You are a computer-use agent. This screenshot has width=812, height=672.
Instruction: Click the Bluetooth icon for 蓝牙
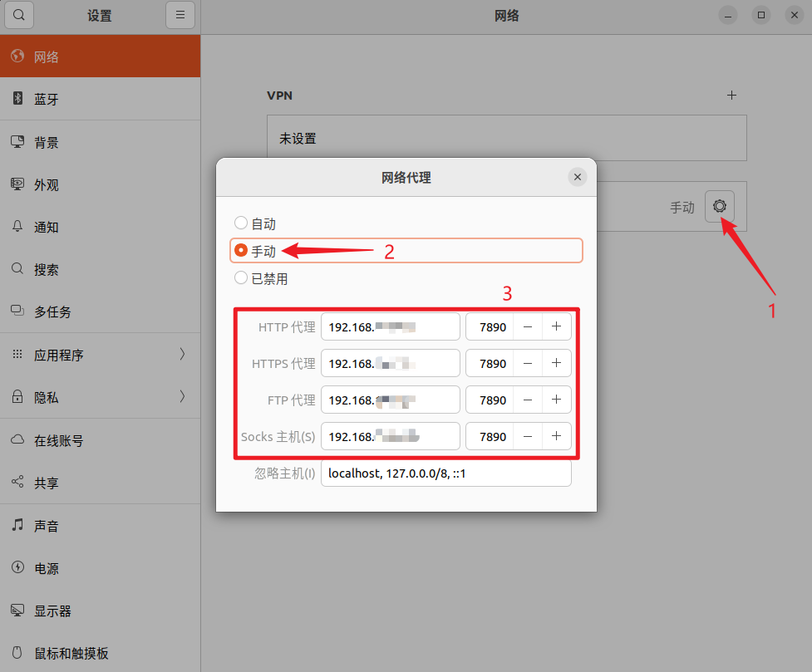(17, 99)
